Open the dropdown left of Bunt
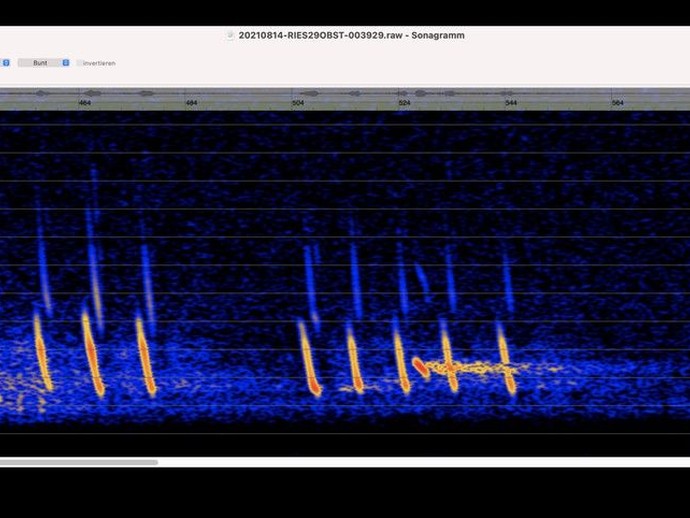The image size is (690, 518). point(5,63)
